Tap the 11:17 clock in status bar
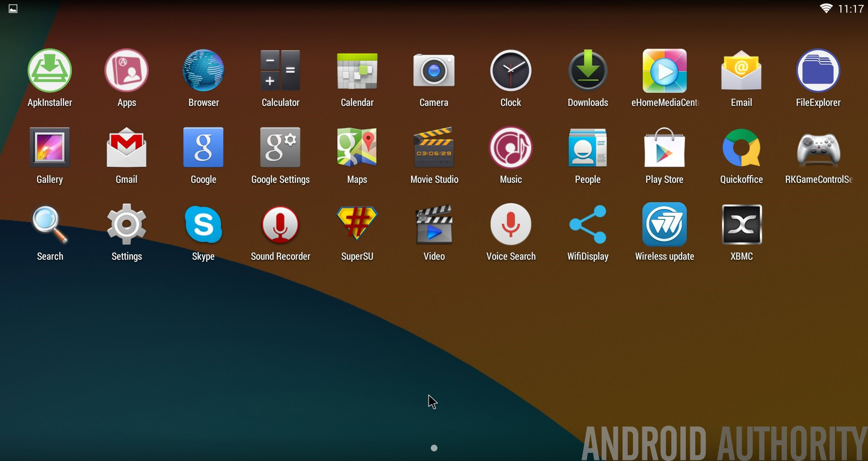 tap(850, 9)
